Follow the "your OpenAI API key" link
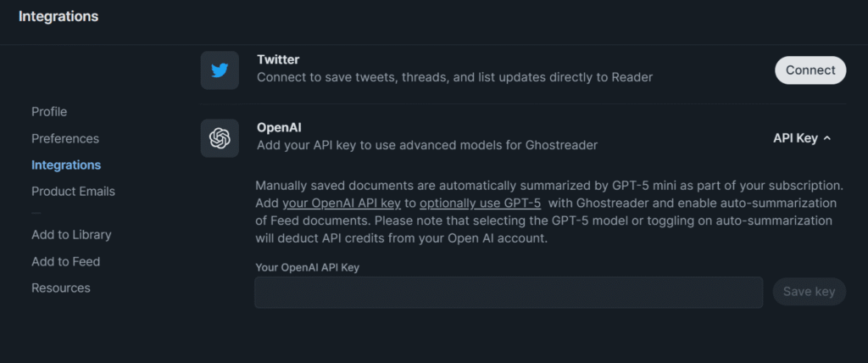The height and width of the screenshot is (363, 868). coord(341,204)
